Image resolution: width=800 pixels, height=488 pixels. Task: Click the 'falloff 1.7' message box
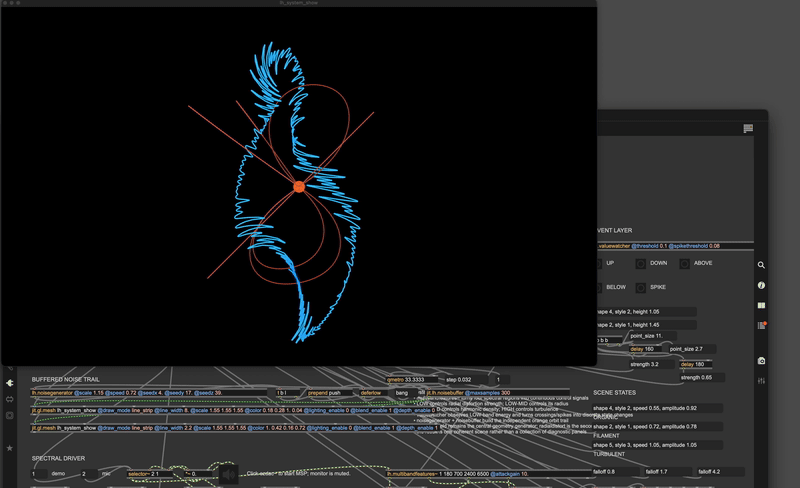(x=667, y=472)
